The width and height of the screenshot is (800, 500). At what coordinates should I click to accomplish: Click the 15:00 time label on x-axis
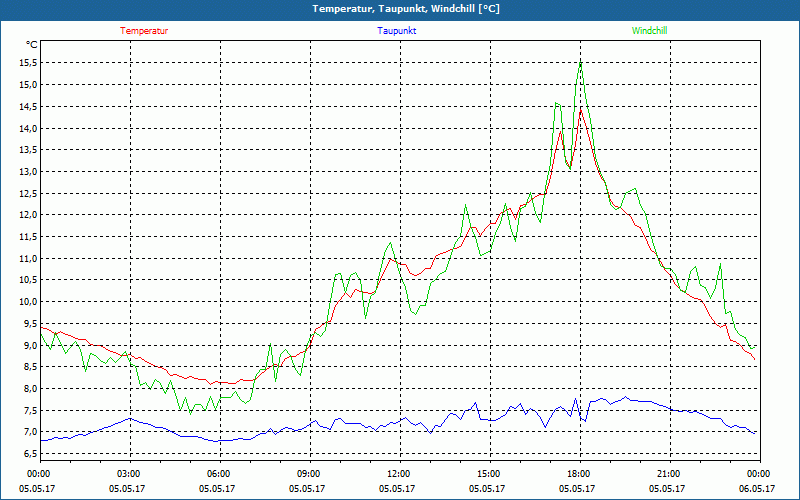(490, 474)
